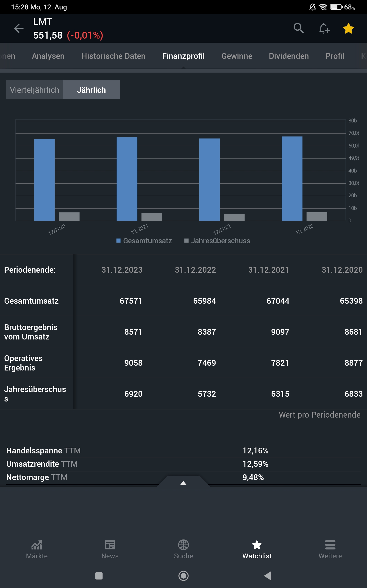Select the Historische Daten tab
This screenshot has height=588, width=367.
click(113, 56)
